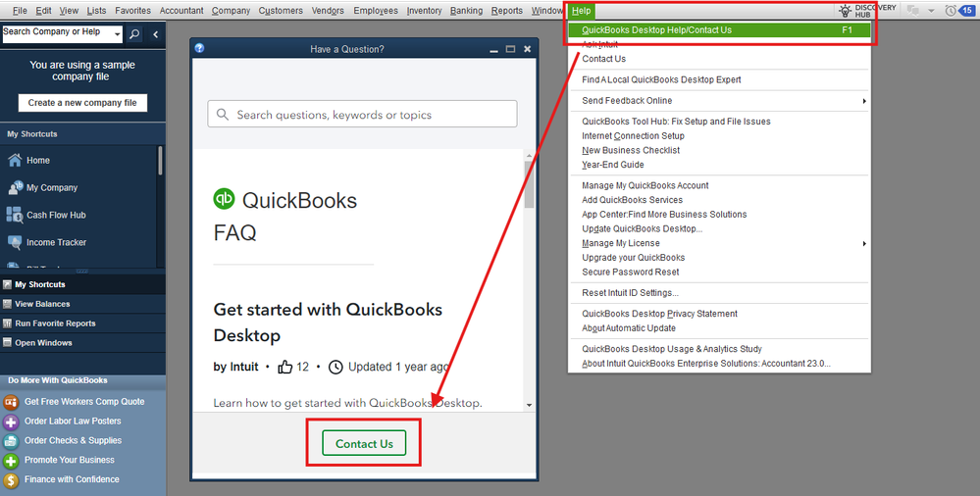Click the Run Favorite Reports panel icon

(x=7, y=322)
